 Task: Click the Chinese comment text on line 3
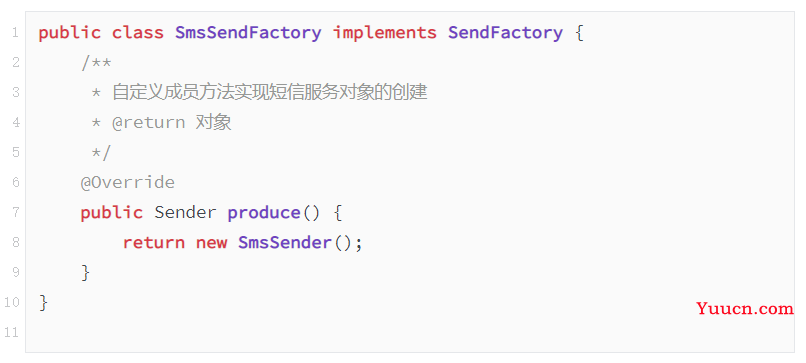270,93
